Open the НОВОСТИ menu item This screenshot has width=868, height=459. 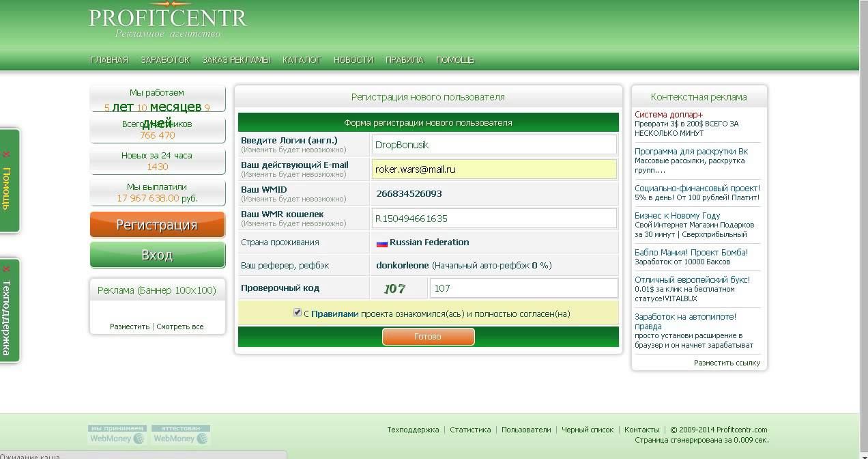pos(353,60)
